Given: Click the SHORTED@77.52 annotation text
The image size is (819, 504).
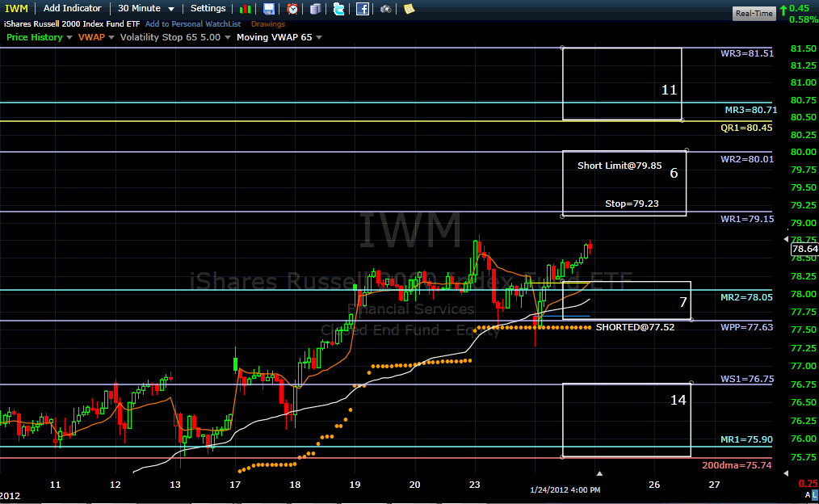Looking at the screenshot, I should [x=635, y=327].
